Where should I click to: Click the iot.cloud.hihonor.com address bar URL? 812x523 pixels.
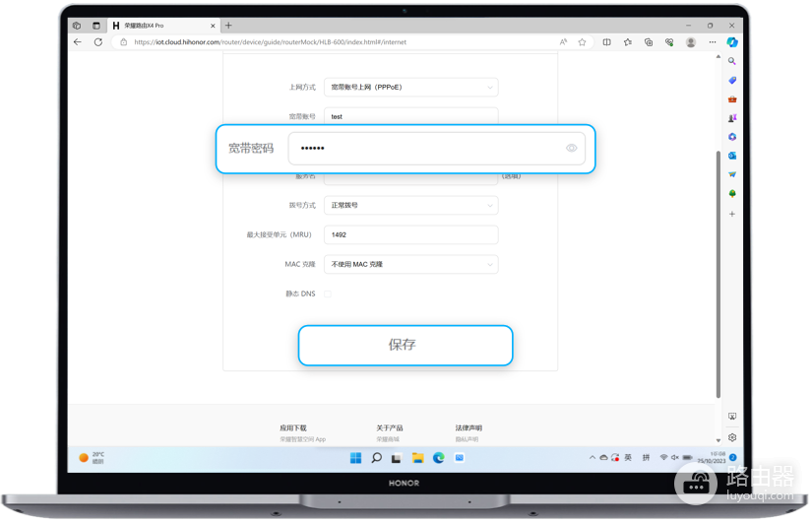tap(270, 42)
